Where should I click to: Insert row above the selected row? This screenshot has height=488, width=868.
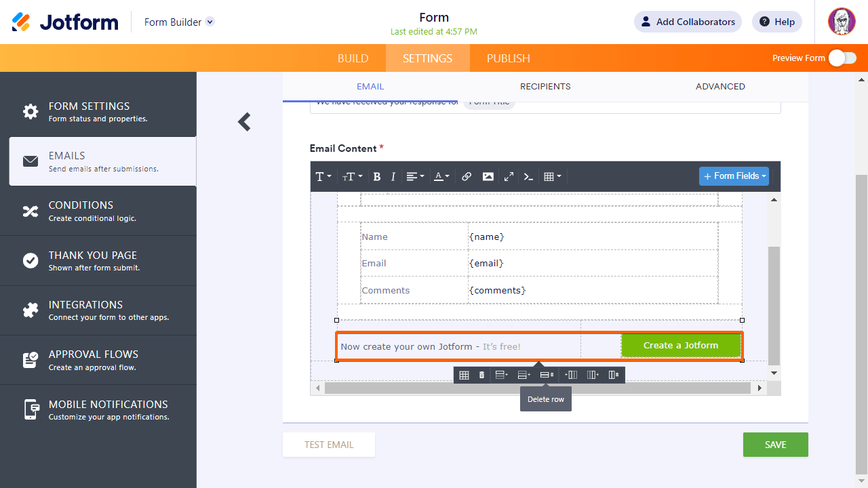pyautogui.click(x=502, y=375)
